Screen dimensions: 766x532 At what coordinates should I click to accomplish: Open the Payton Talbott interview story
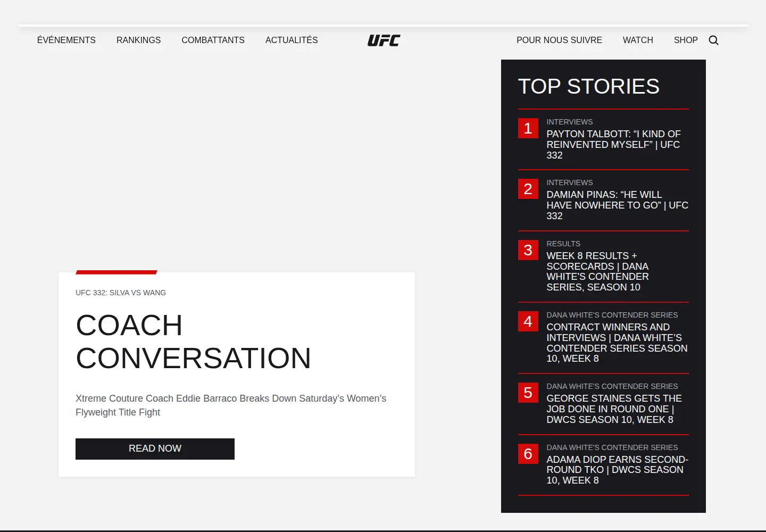613,145
